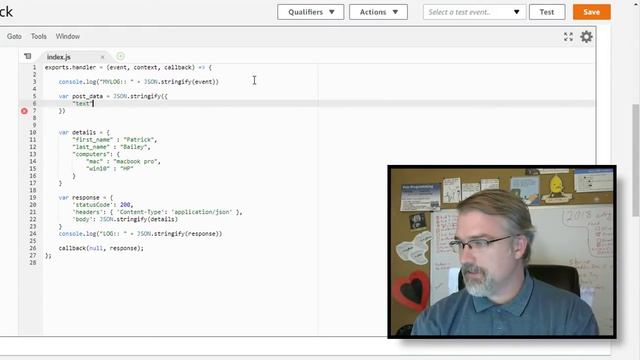
Task: Toggle fullscreen editor mode
Action: point(569,37)
